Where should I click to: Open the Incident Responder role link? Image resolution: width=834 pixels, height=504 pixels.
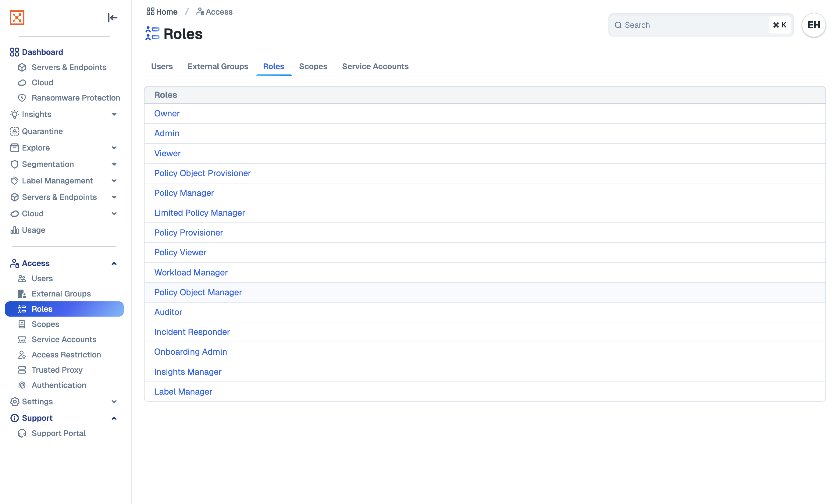coord(192,332)
